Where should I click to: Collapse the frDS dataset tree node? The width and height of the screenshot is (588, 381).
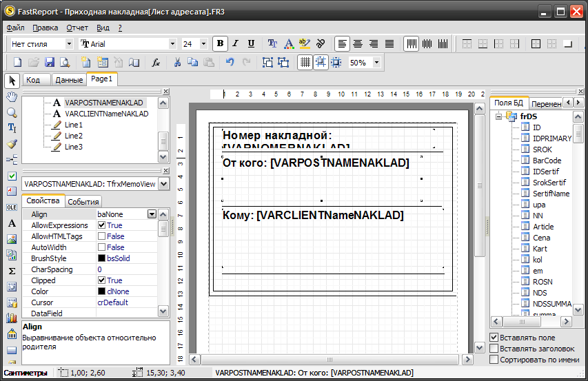[498, 116]
